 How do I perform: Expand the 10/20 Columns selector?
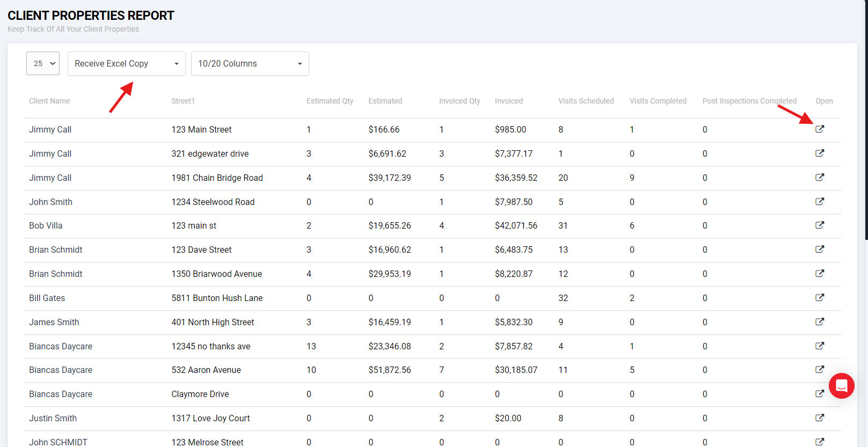coord(250,63)
